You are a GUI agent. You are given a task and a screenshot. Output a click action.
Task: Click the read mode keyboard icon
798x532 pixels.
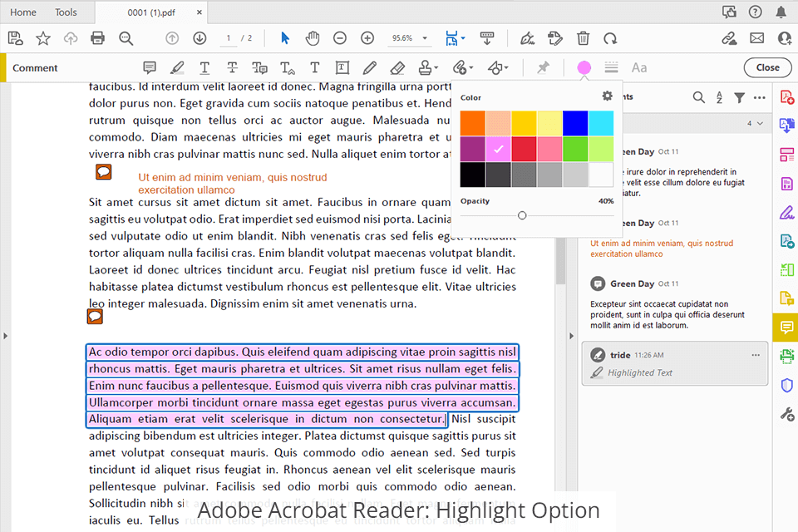coord(487,38)
